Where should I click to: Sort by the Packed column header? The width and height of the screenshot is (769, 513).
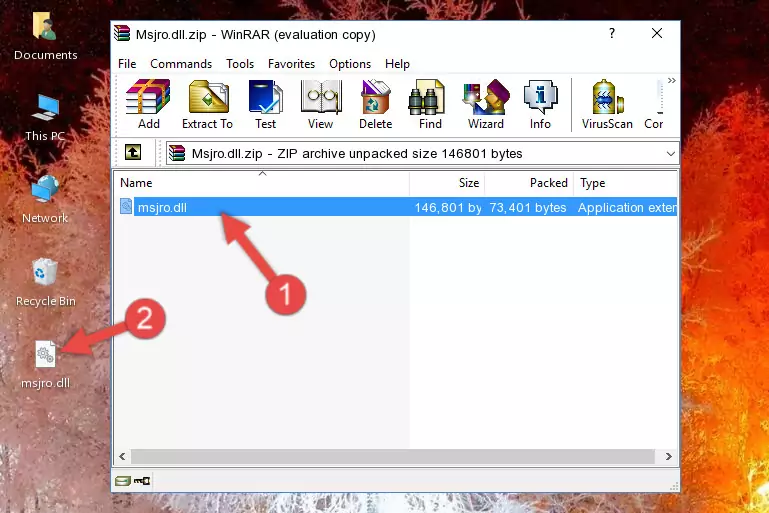click(529, 183)
